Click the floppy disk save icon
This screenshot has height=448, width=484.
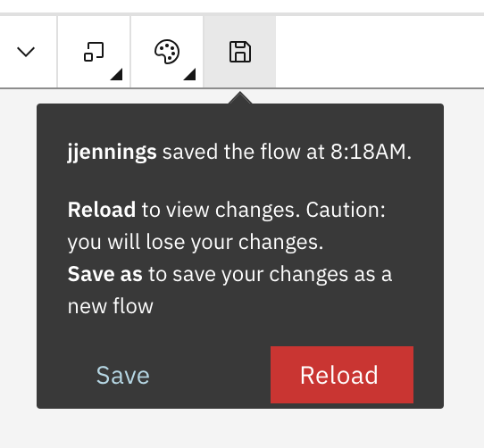coord(240,52)
